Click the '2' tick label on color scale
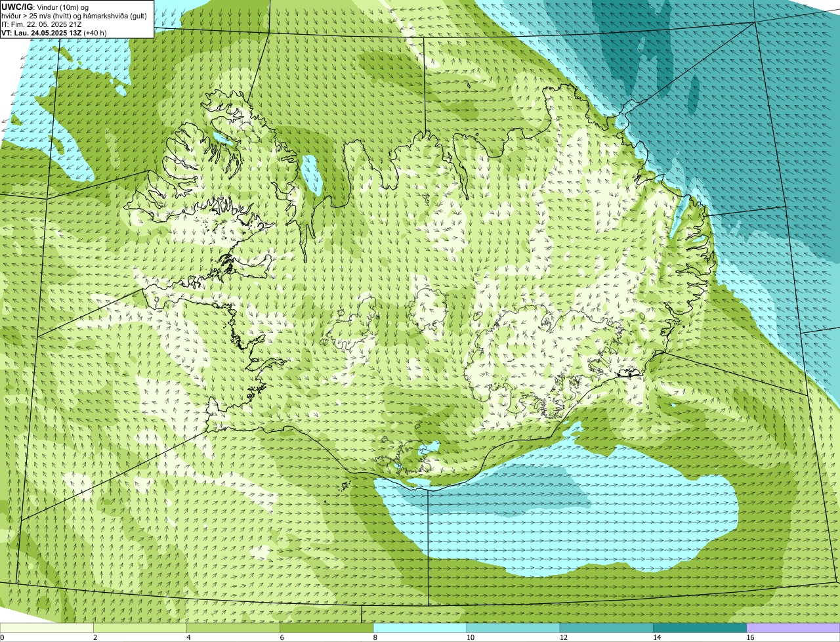 click(95, 637)
